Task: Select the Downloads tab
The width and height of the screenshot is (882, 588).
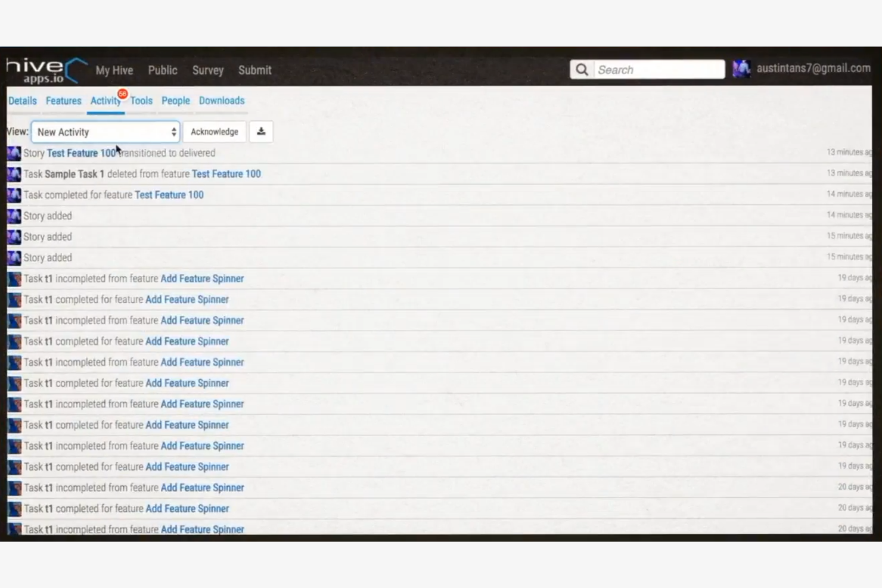Action: pos(221,101)
